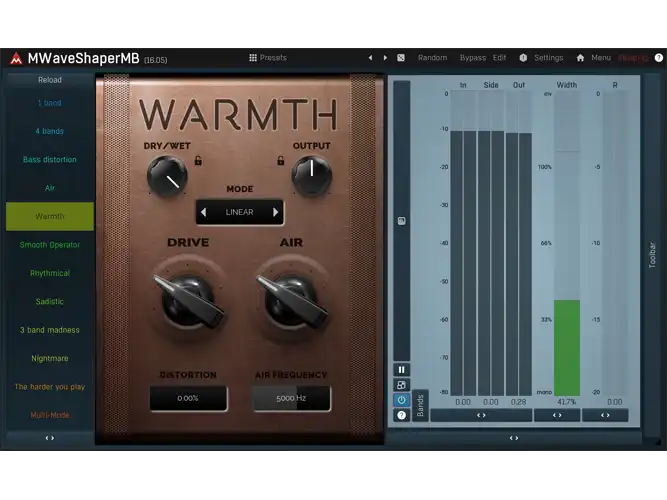Screen dimensions: 667x500
Task: Click the MWaveShaperMB title text
Action: pyautogui.click(x=83, y=58)
